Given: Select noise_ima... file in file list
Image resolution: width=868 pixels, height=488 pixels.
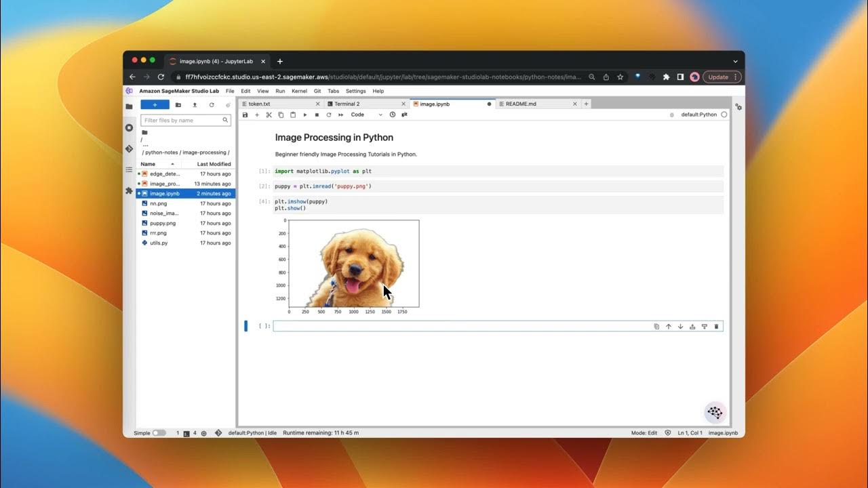Looking at the screenshot, I should pos(186,213).
